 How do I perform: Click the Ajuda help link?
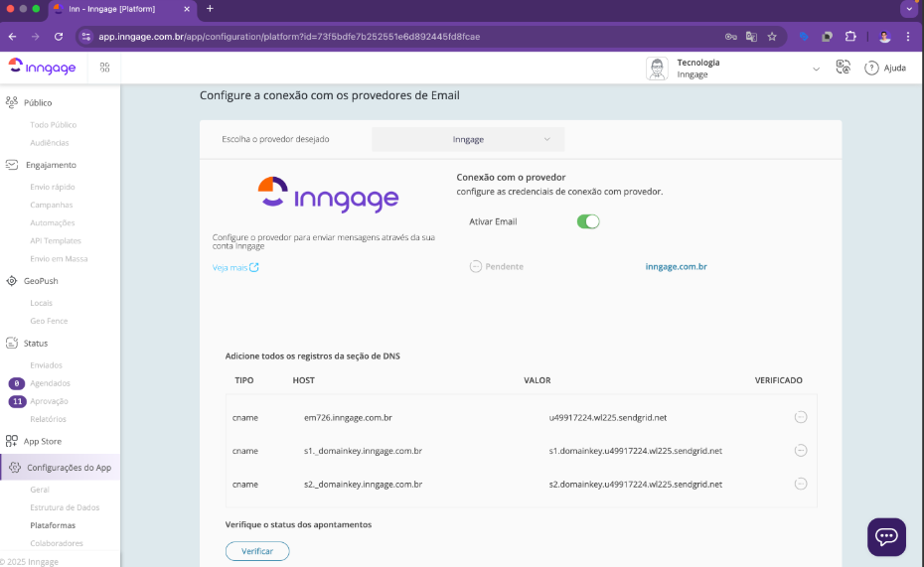[x=894, y=69]
